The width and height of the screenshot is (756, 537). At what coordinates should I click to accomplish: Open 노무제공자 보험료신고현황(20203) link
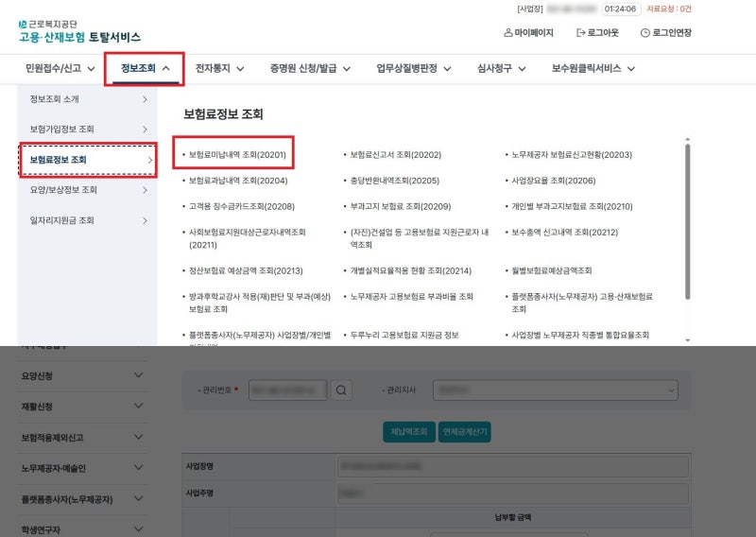(572, 155)
